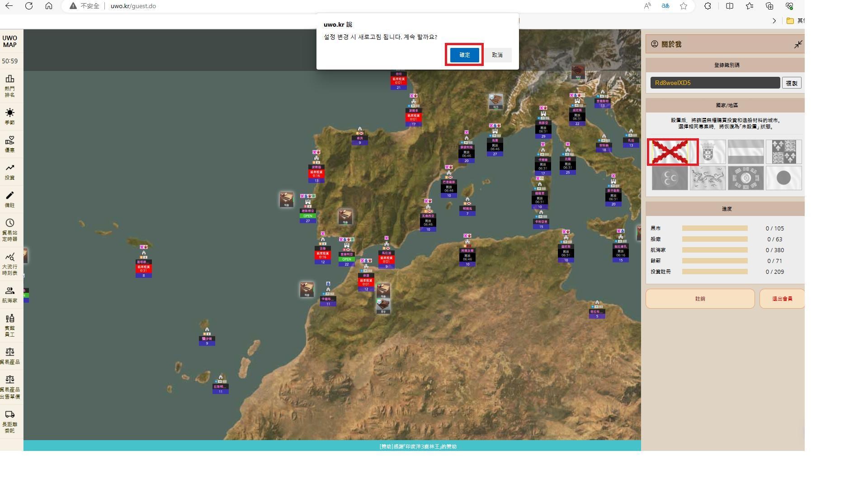The image size is (868, 488).
Task: Select the Japan red-circle flag option
Action: [x=783, y=178]
